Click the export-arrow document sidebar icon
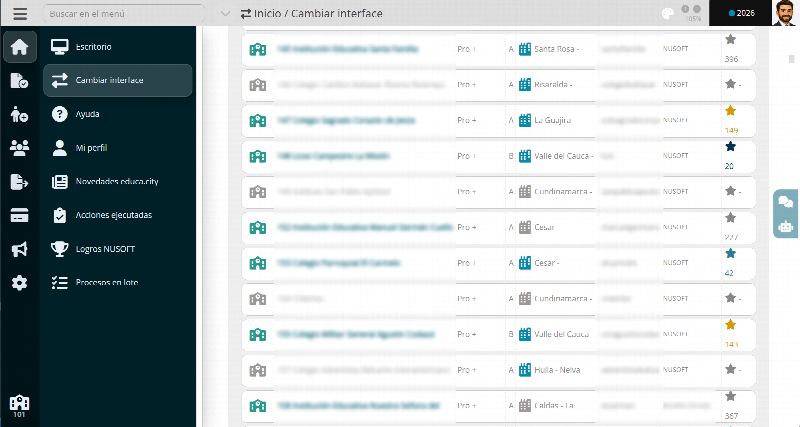 tap(19, 182)
